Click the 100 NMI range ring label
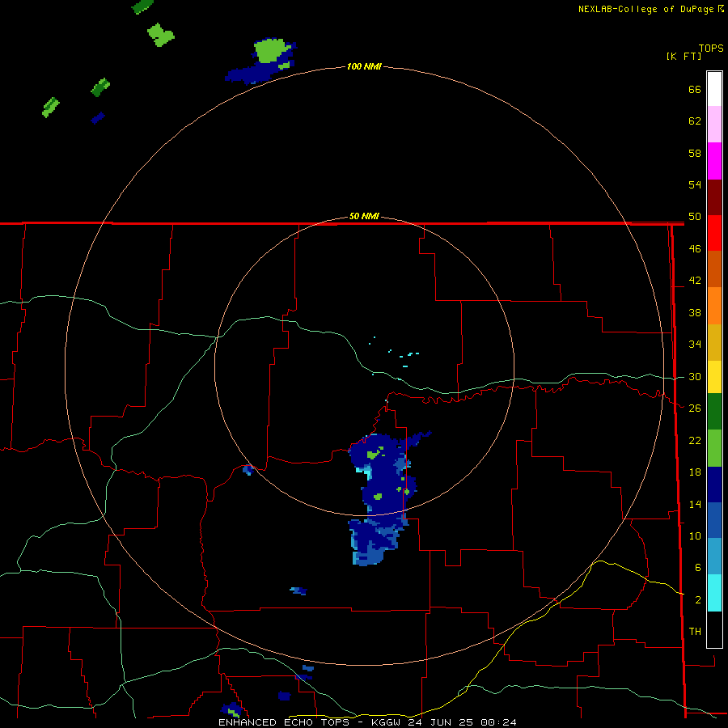 364,66
